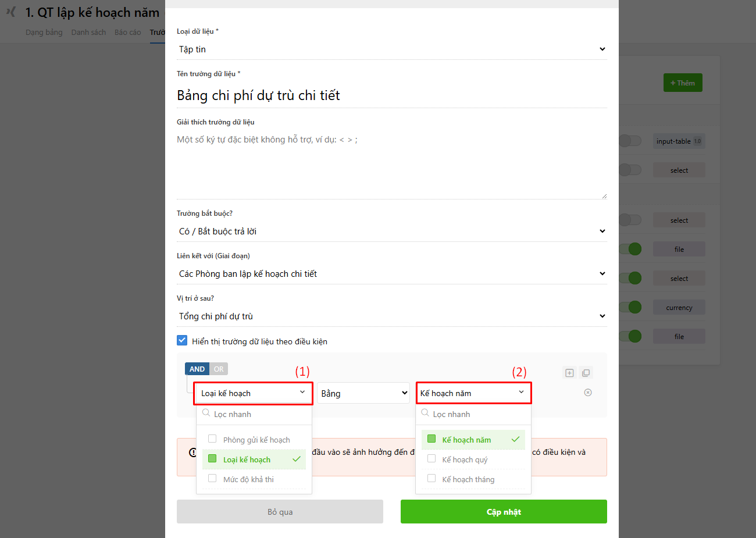The height and width of the screenshot is (538, 756).
Task: Click the green Thêm button
Action: [683, 83]
